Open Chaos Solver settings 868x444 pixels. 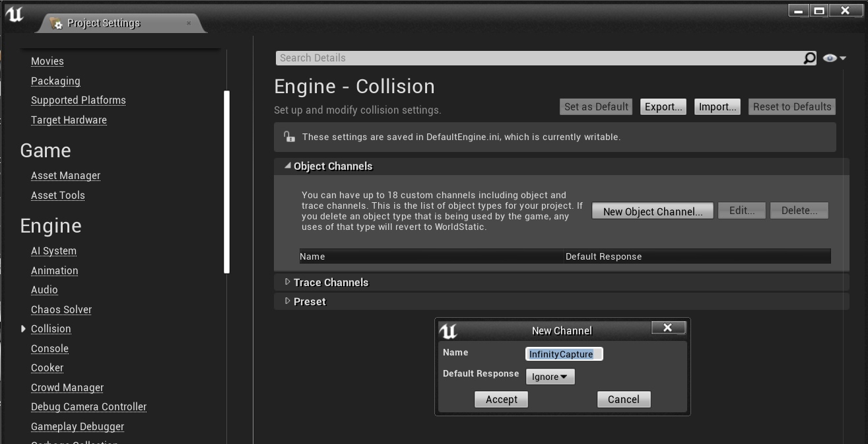pyautogui.click(x=61, y=310)
